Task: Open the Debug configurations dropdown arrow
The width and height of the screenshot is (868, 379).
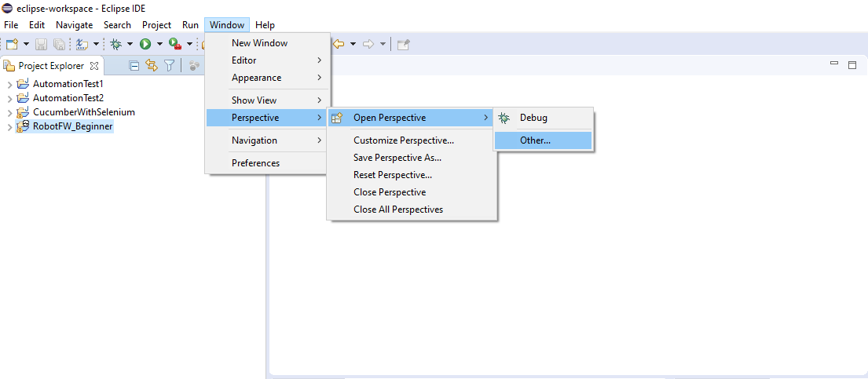Action: click(130, 44)
